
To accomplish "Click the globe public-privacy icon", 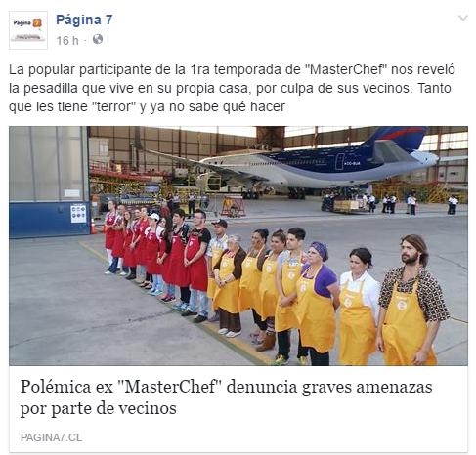I will 98,39.
